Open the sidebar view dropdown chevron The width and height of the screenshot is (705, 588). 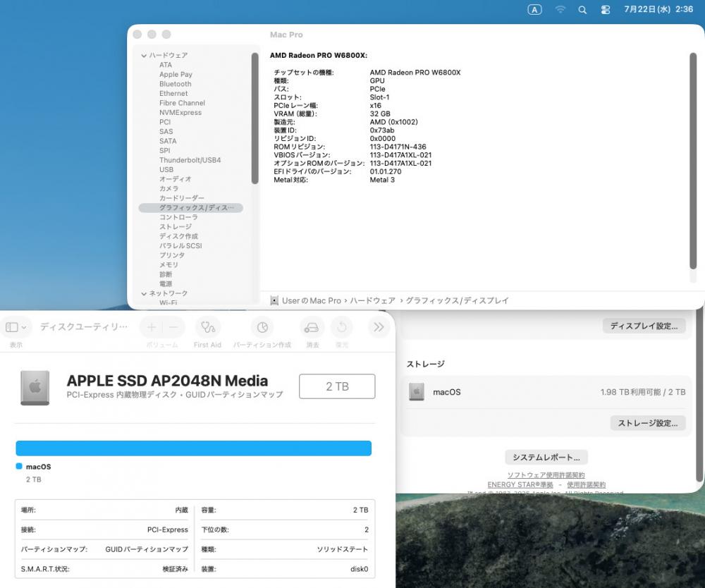(24, 327)
